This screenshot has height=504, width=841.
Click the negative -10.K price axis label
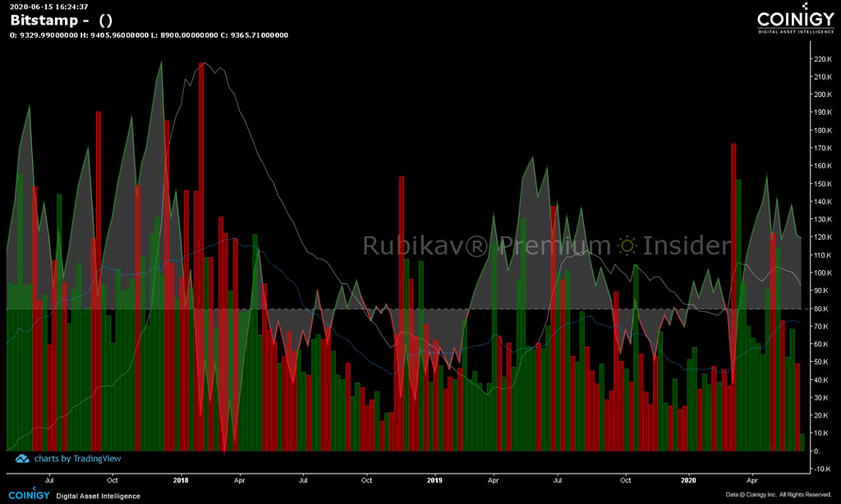(x=823, y=470)
